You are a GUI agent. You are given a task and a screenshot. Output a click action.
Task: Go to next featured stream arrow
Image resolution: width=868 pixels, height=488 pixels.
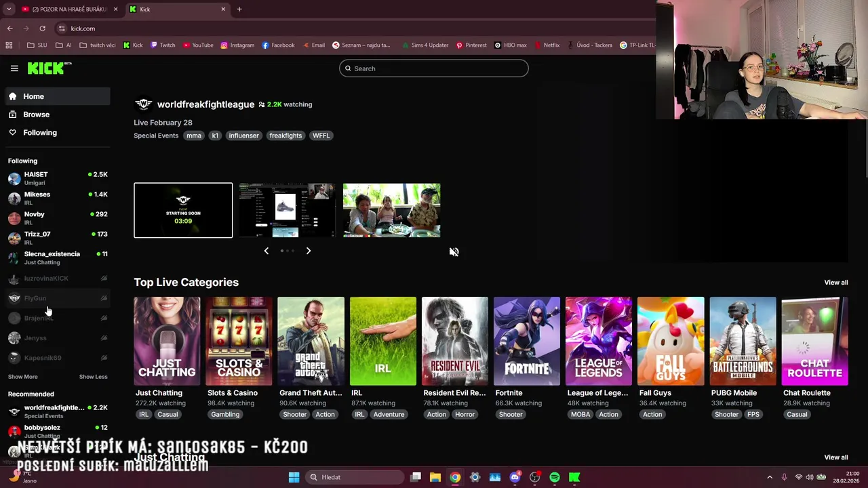(x=308, y=251)
